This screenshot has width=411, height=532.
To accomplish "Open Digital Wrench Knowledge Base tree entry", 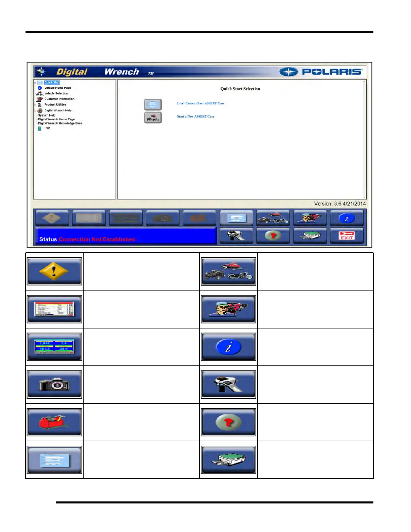I will [x=60, y=123].
